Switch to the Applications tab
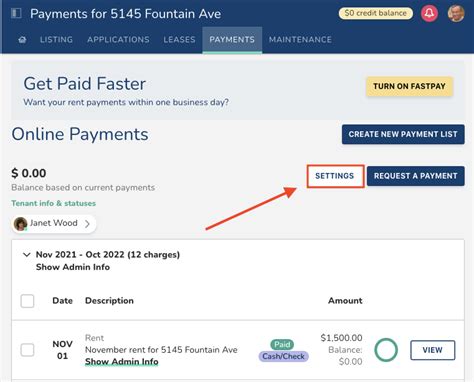This screenshot has height=382, width=474. [118, 40]
